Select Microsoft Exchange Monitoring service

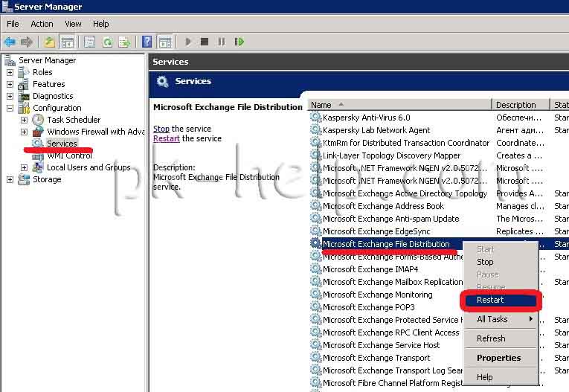pyautogui.click(x=377, y=295)
